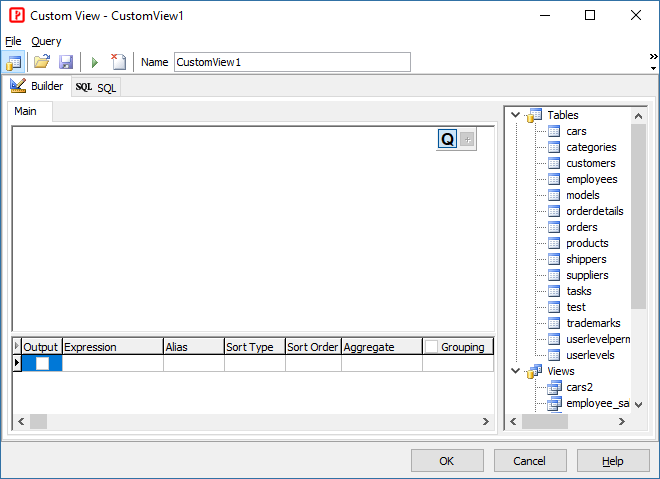Open the File menu
Viewport: 660px width, 479px height.
pos(13,41)
